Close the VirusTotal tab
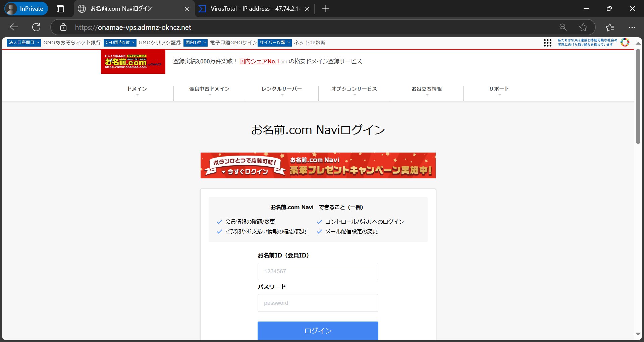Image resolution: width=644 pixels, height=342 pixels. [x=307, y=9]
